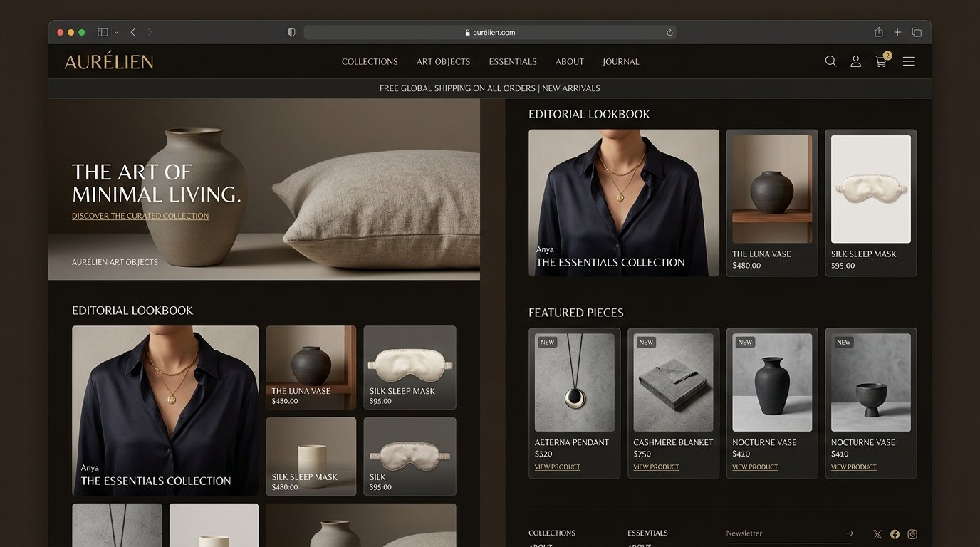Open the left lookbook Essentials Collection image
This screenshot has width=980, height=547.
pyautogui.click(x=165, y=411)
